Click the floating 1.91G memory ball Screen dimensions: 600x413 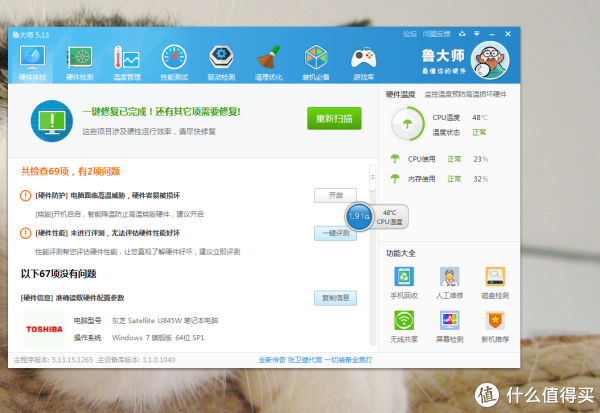click(358, 217)
